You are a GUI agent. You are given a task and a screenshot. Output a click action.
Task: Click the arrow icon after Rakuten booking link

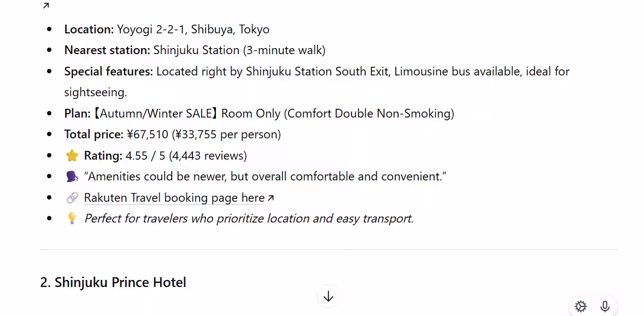271,198
